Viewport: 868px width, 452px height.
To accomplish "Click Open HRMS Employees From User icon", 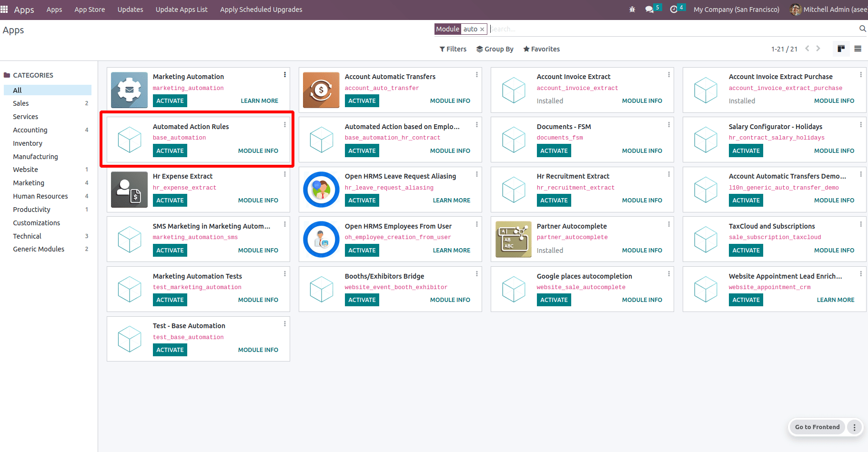I will tap(321, 239).
